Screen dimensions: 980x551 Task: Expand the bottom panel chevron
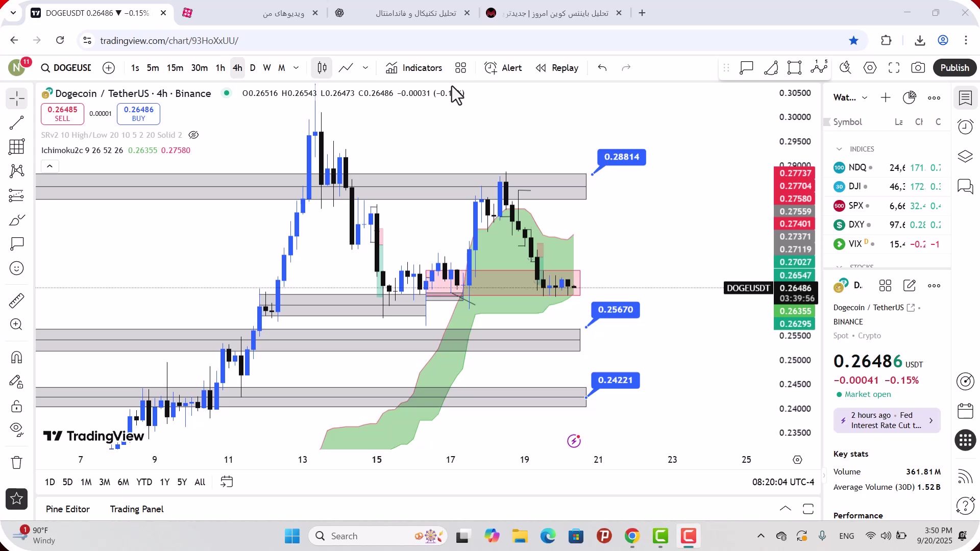[786, 509]
